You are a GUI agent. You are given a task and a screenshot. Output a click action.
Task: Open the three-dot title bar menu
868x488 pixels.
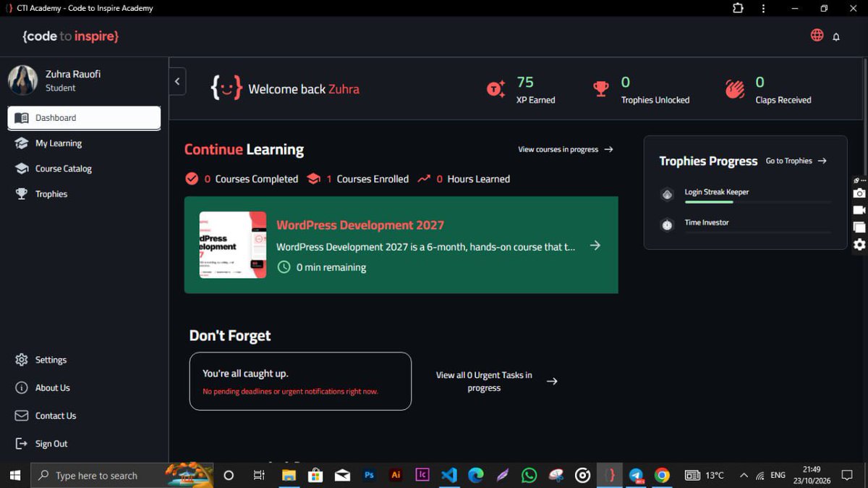[763, 8]
